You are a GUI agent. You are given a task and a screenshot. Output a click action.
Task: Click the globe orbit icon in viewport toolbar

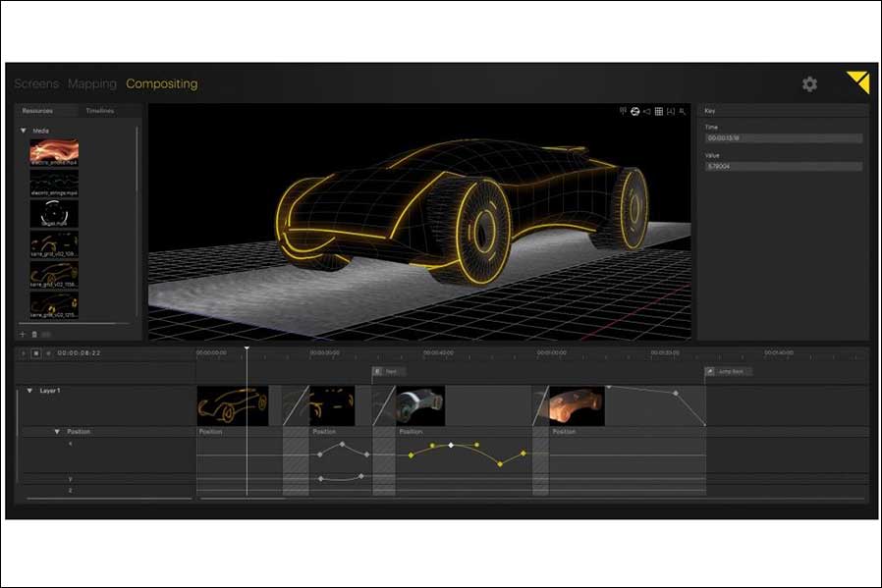634,112
